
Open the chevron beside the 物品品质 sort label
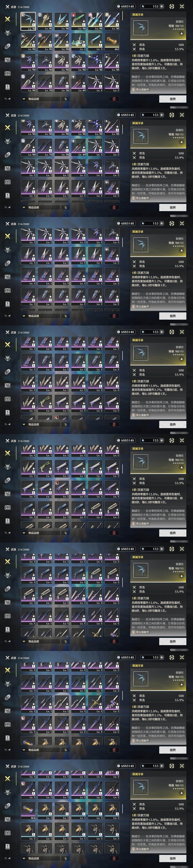click(x=24, y=99)
